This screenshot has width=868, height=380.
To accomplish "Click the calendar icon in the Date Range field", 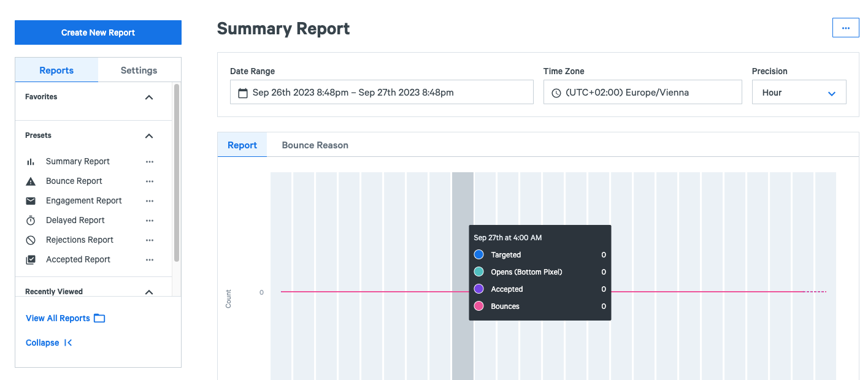I will 243,93.
